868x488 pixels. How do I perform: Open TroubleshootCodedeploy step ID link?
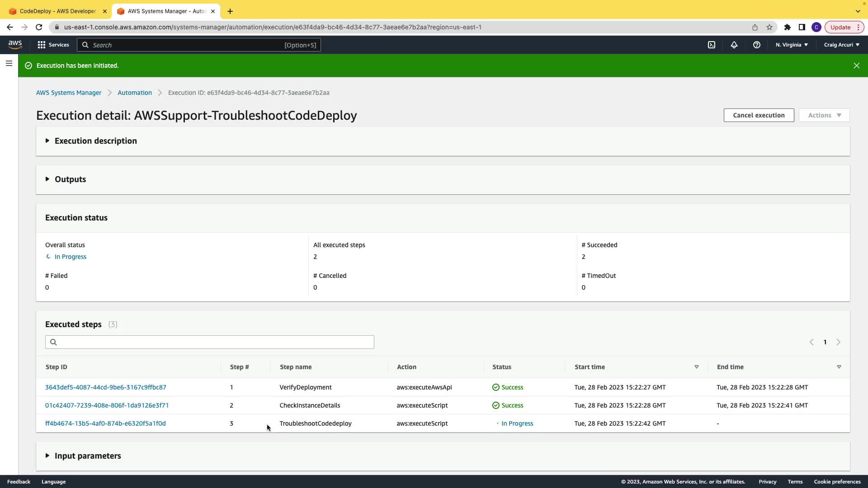(105, 423)
